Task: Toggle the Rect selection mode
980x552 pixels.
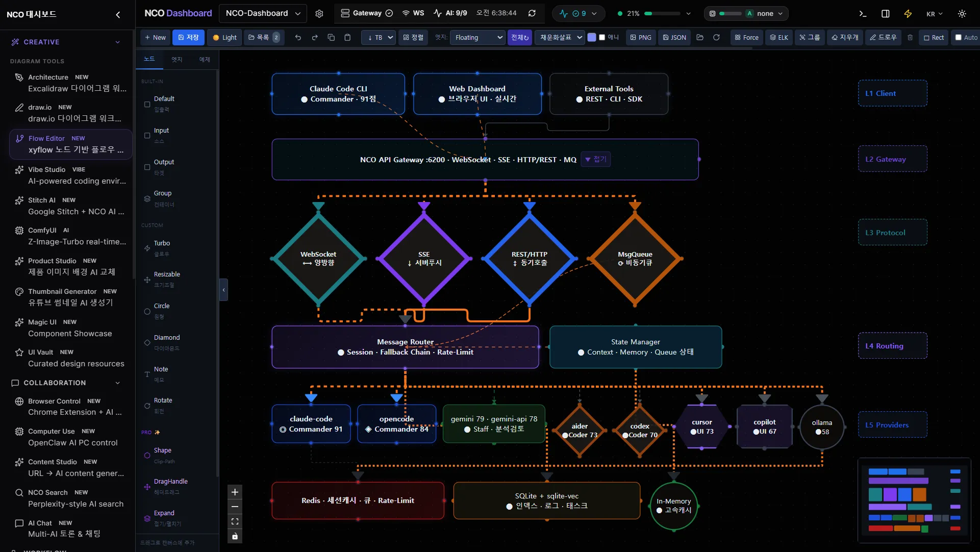Action: [x=934, y=37]
